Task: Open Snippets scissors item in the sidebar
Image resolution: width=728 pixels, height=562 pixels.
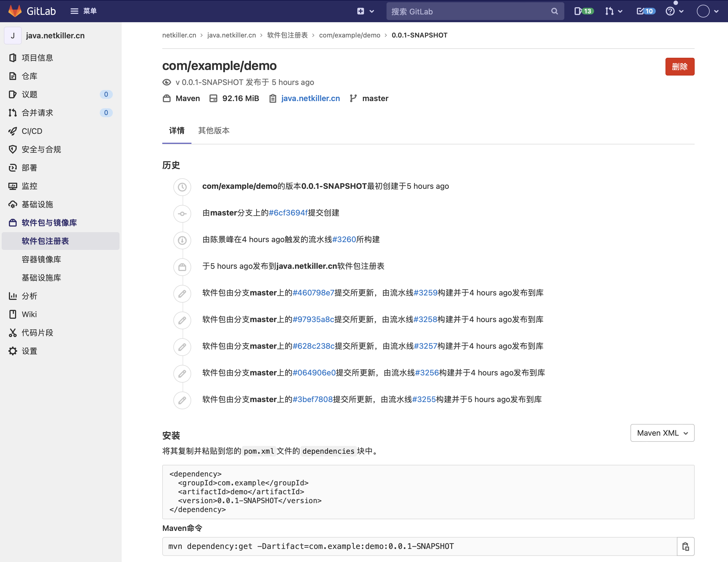Action: (37, 332)
